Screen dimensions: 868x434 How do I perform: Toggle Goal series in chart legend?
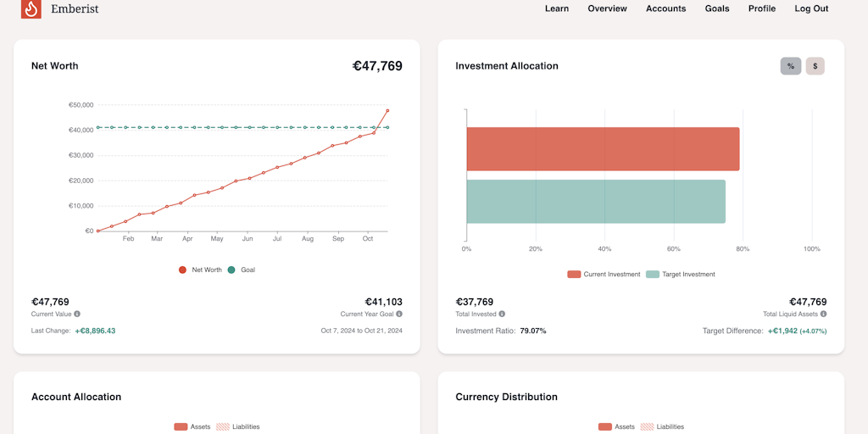pos(242,270)
